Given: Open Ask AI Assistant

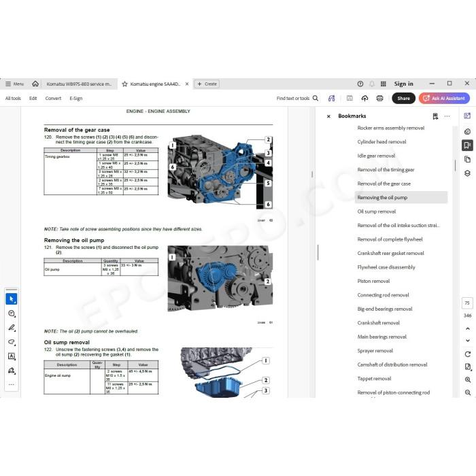Looking at the screenshot, I should click(444, 99).
